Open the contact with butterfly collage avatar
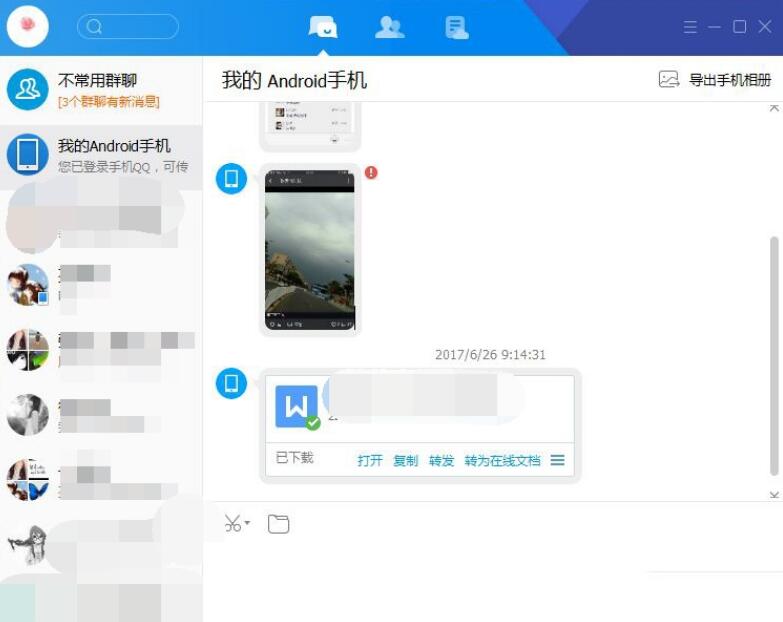Viewport: 783px width, 622px height. [x=101, y=480]
